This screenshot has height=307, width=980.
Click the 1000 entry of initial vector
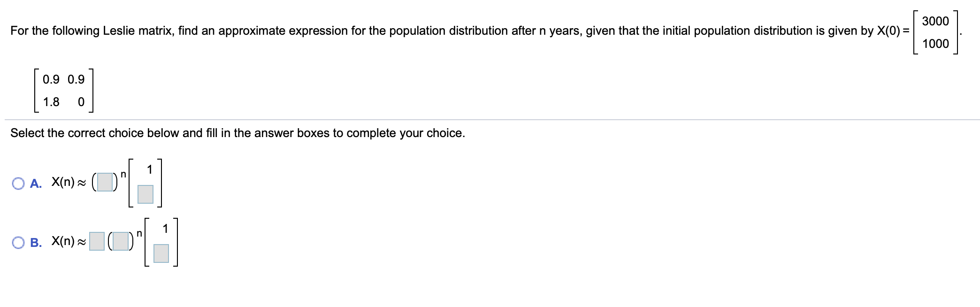tap(935, 44)
